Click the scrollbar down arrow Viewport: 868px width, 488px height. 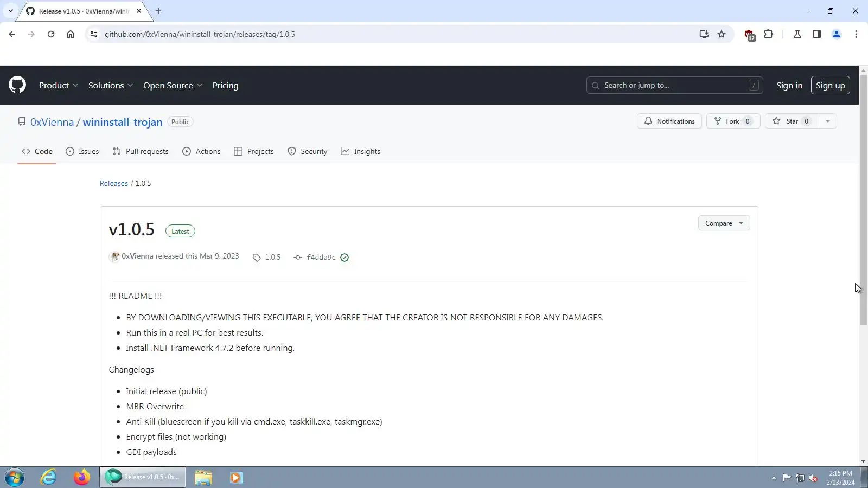click(863, 461)
